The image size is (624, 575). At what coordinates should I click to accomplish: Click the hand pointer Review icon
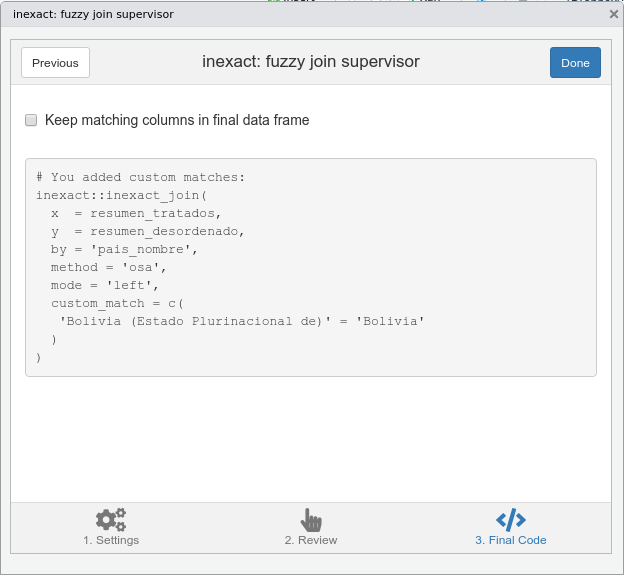(x=311, y=520)
